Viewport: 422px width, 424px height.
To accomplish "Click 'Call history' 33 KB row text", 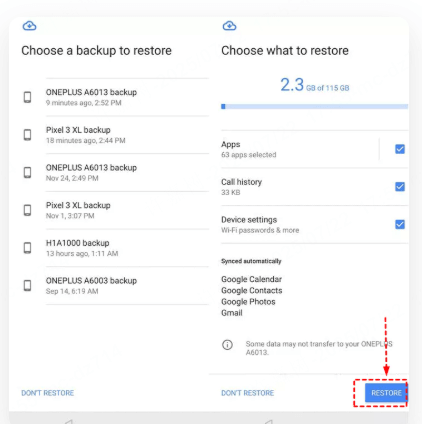I will (241, 187).
